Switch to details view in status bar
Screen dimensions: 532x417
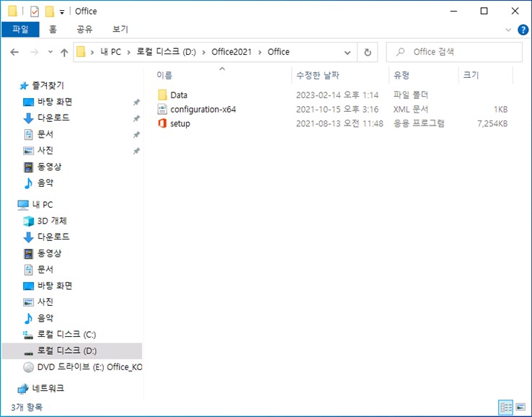[x=505, y=407]
